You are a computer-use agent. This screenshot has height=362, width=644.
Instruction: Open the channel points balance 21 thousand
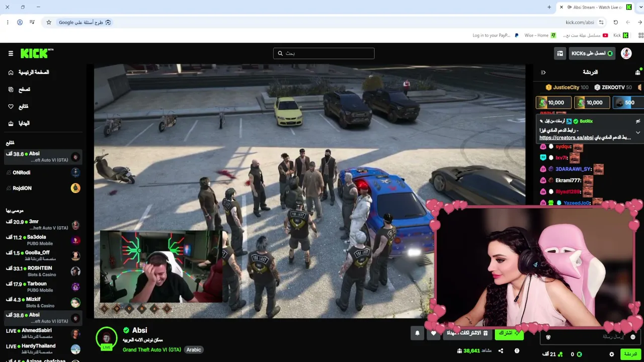coord(553,354)
